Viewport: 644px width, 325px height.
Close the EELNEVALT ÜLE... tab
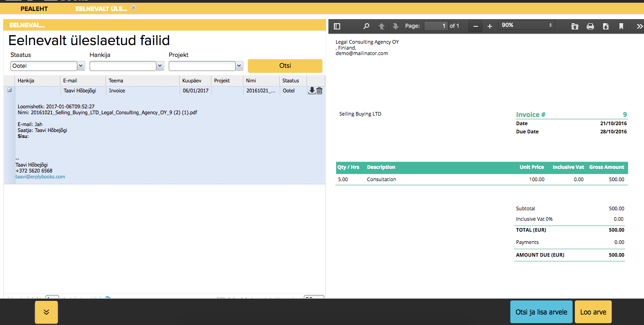coord(133,8)
